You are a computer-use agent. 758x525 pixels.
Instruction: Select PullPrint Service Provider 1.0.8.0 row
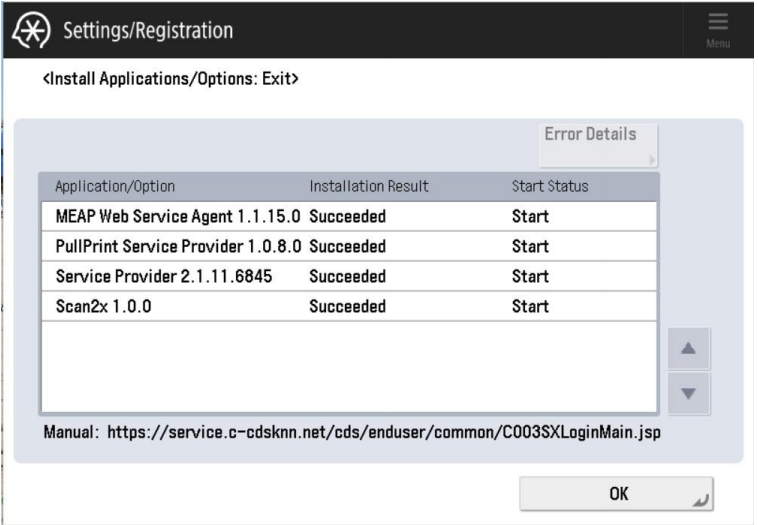(x=177, y=246)
